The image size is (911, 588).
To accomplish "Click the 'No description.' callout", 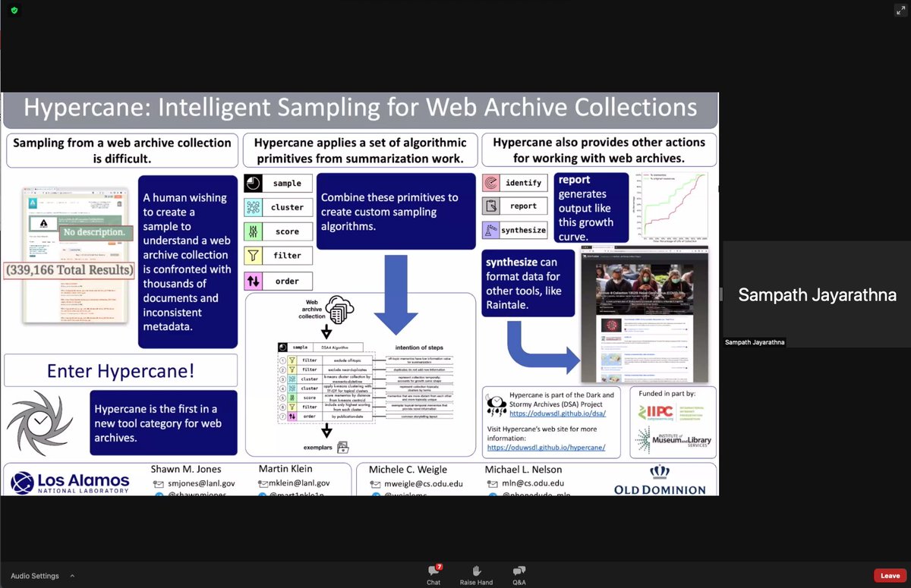I will coord(94,232).
